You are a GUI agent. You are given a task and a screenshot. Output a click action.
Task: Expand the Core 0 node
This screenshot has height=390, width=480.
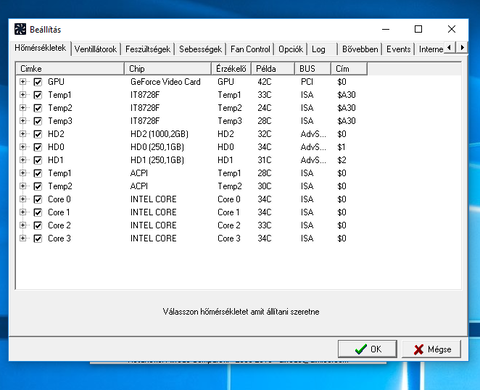[x=23, y=199]
